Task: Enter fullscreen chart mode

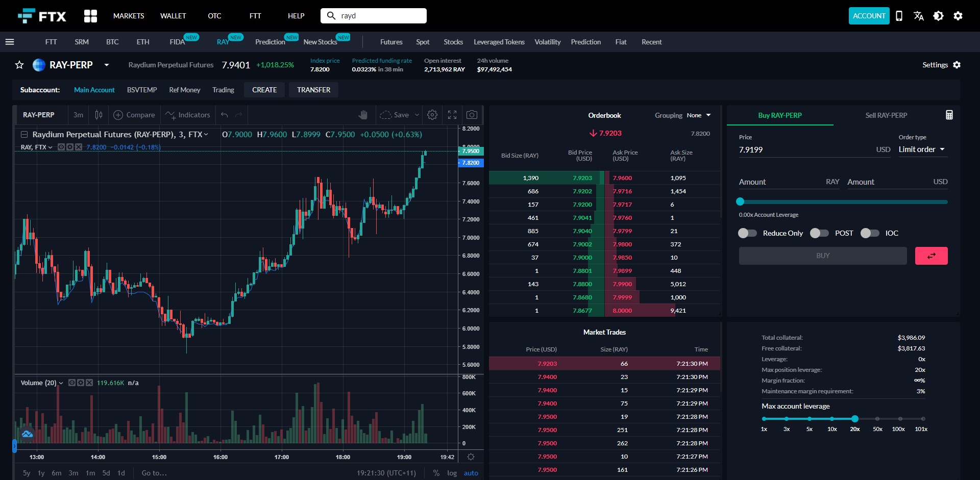Action: click(x=452, y=115)
